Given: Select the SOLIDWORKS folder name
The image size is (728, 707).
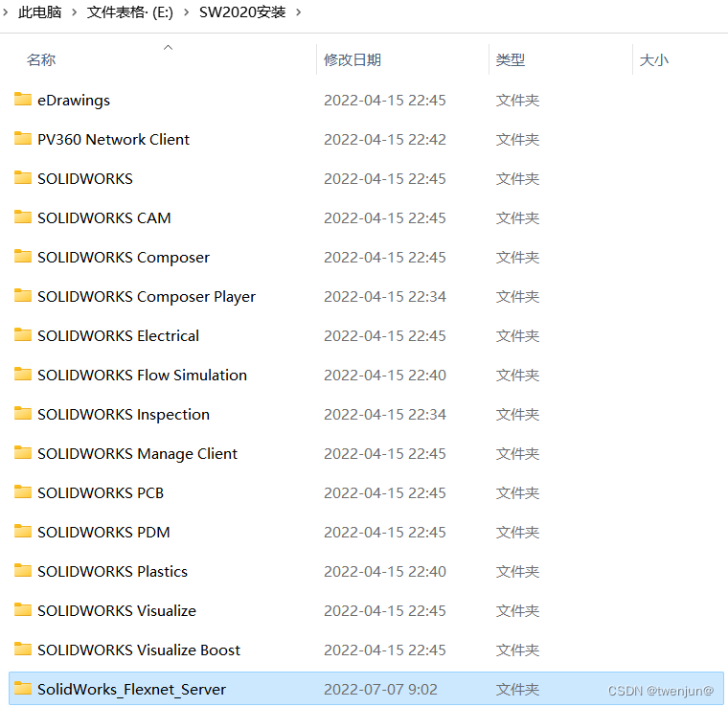Looking at the screenshot, I should coord(85,179).
